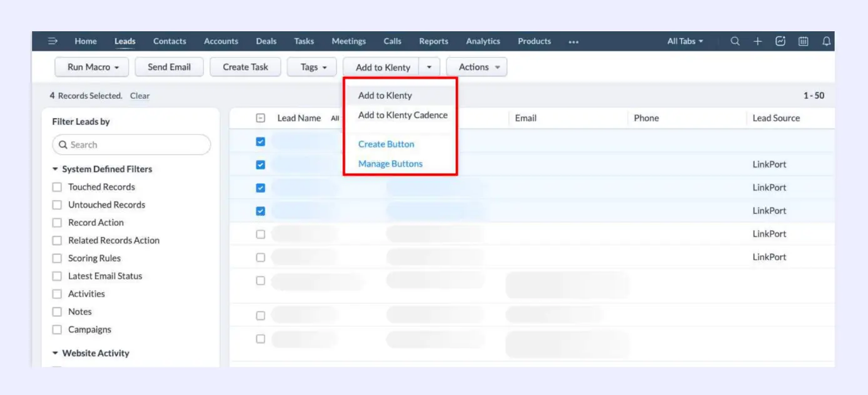Click the Filter Leads search field
Screen dimensions: 868x395
pyautogui.click(x=132, y=144)
